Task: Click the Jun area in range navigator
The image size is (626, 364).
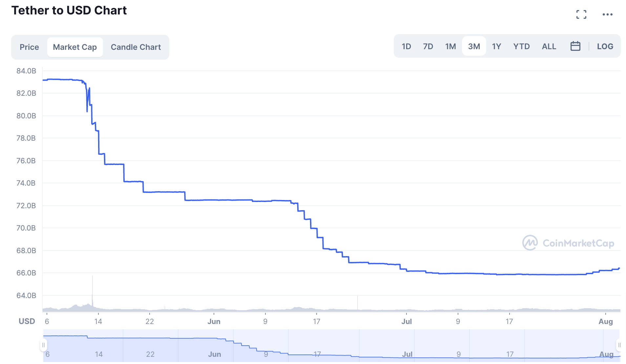Action: click(215, 354)
